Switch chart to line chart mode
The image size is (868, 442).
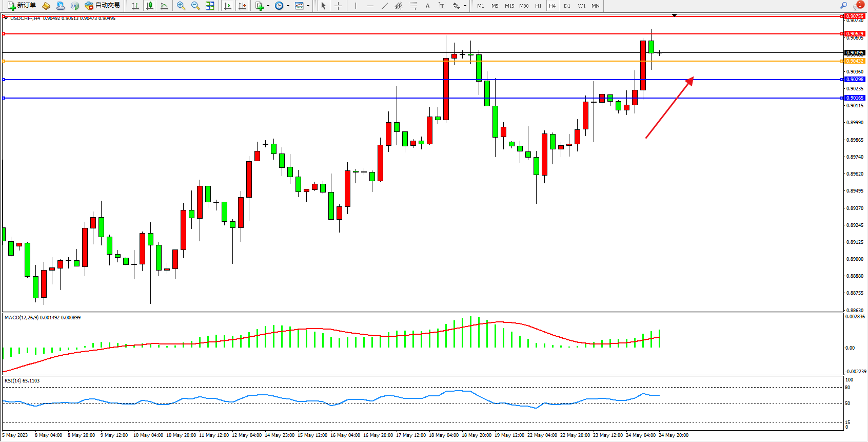pos(164,6)
